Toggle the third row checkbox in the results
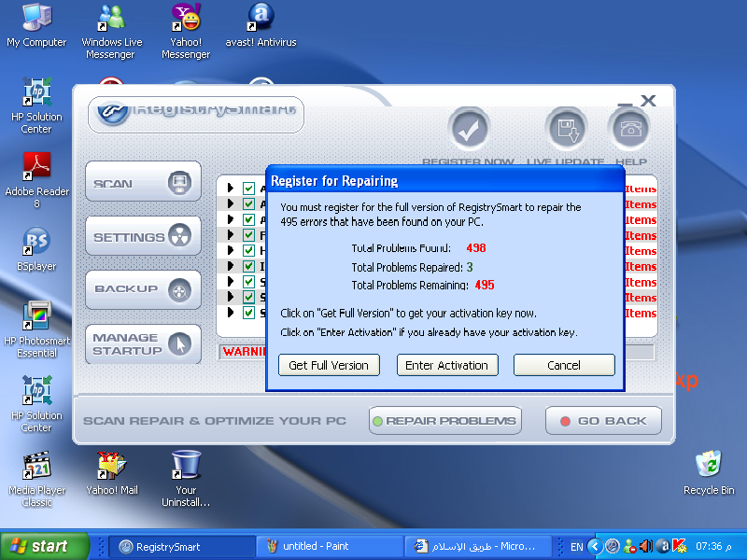The height and width of the screenshot is (560, 747). tap(248, 219)
